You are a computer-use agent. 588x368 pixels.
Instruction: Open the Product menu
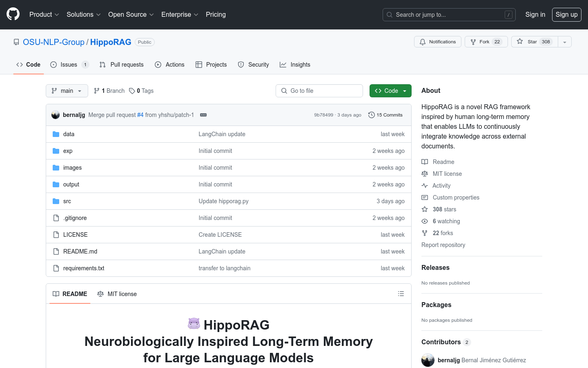point(44,14)
